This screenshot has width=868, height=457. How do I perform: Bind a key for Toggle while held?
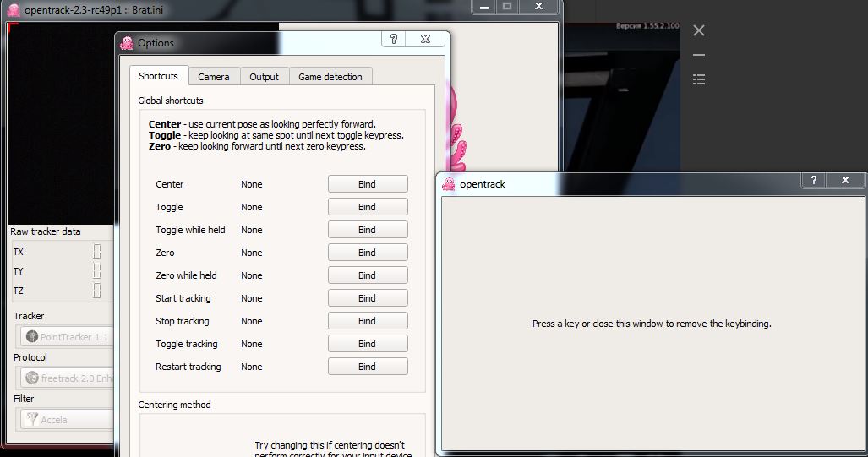coord(368,230)
